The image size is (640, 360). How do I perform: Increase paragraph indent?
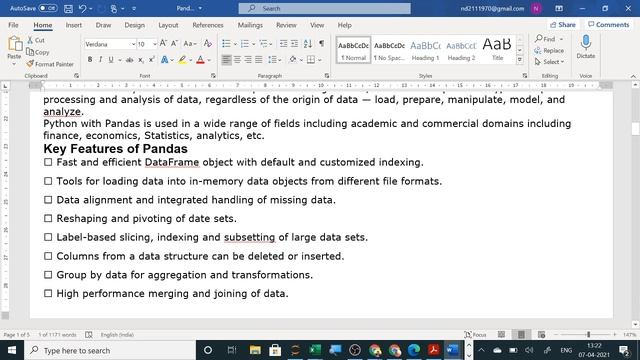tap(294, 44)
